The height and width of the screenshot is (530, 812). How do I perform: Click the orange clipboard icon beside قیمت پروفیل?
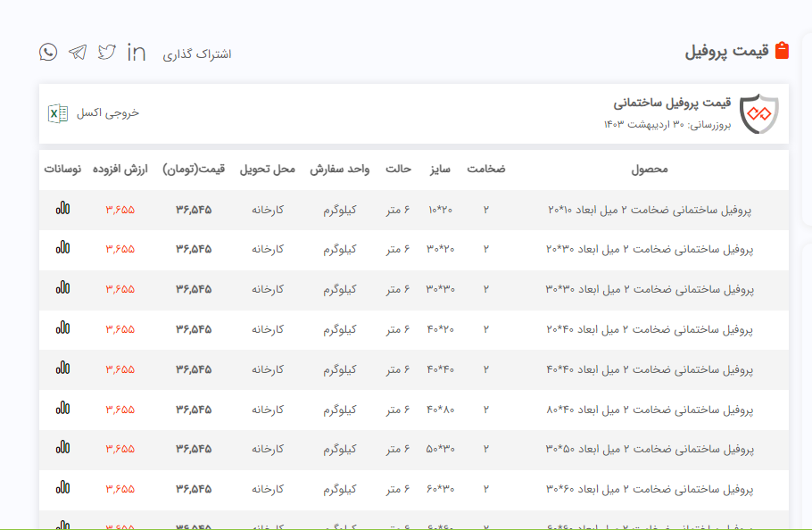[782, 51]
